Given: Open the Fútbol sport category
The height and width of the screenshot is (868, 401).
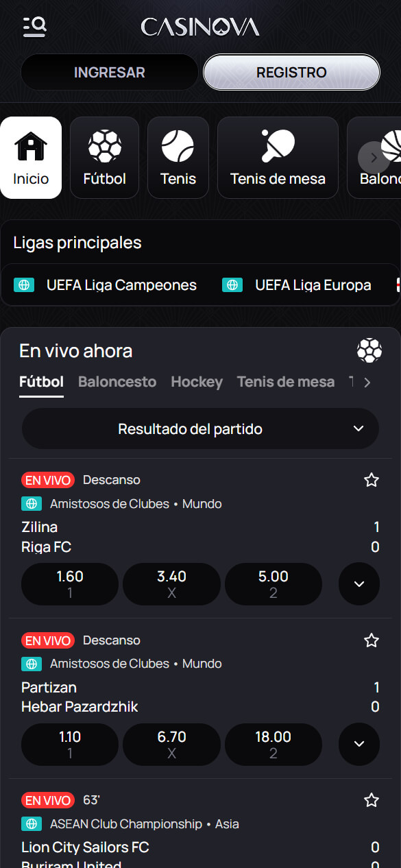Looking at the screenshot, I should coord(105,158).
